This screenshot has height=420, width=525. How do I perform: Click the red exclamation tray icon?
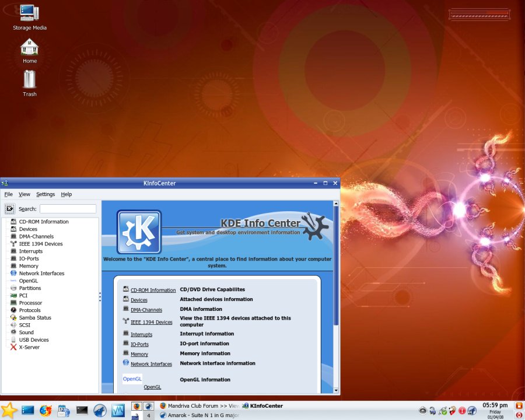pos(462,410)
